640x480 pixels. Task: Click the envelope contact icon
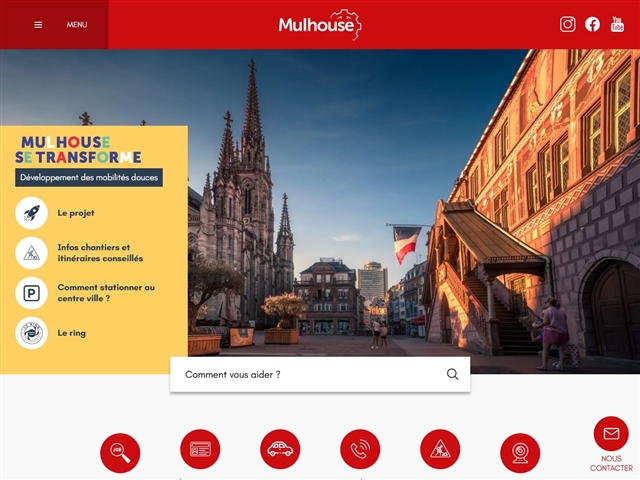(611, 433)
